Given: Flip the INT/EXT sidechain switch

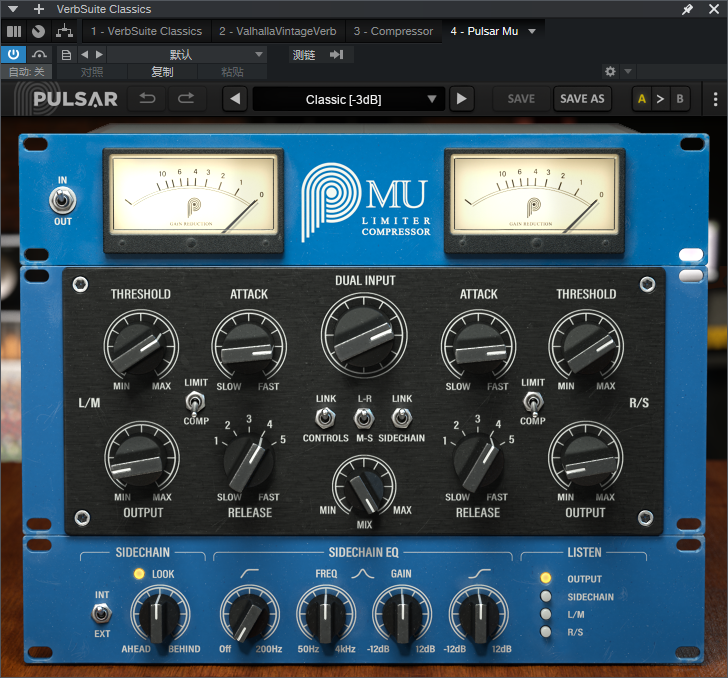Looking at the screenshot, I should pyautogui.click(x=102, y=614).
